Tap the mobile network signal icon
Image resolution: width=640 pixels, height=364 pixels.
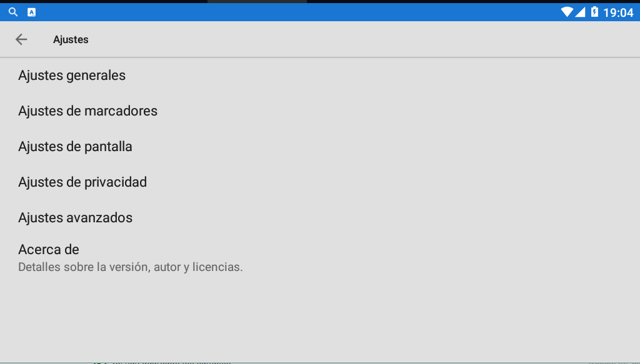(x=580, y=12)
